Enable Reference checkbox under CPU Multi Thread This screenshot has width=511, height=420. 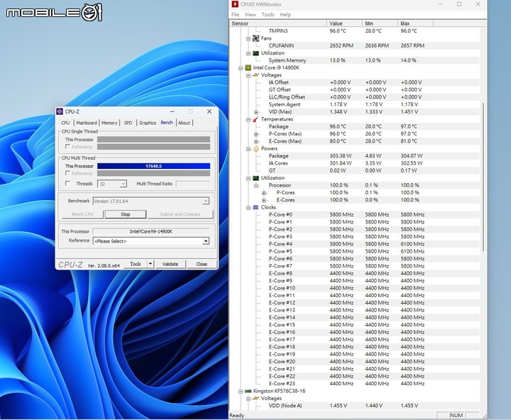point(68,173)
